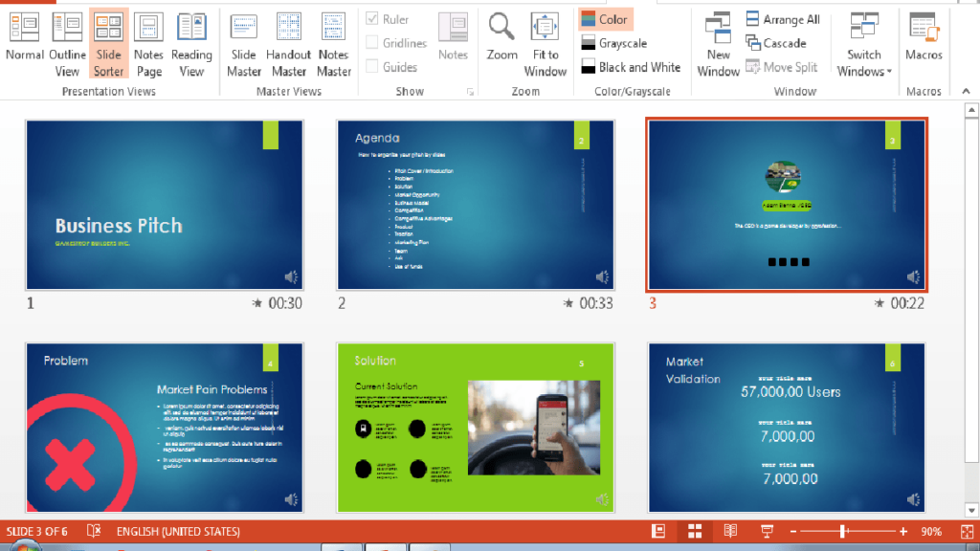Switch to Grayscale mode
Viewport: 980px width, 551px height.
click(614, 43)
